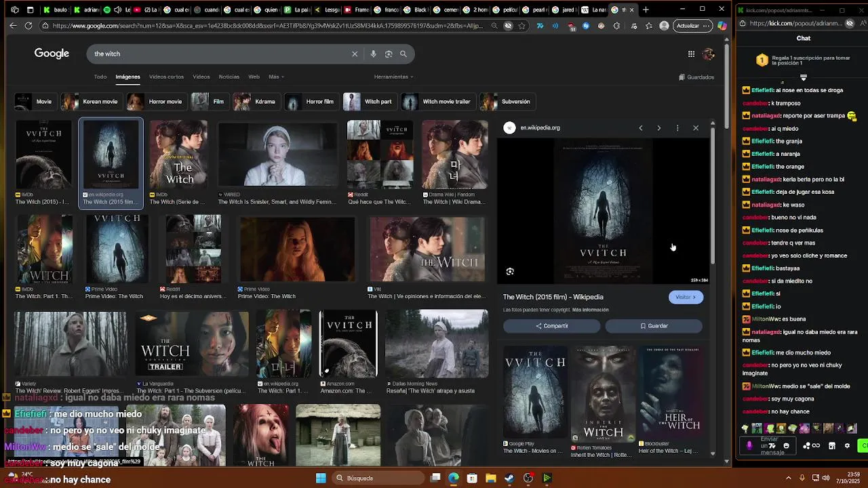This screenshot has width=868, height=488.
Task: Show hidden system tray icons
Action: (x=788, y=478)
